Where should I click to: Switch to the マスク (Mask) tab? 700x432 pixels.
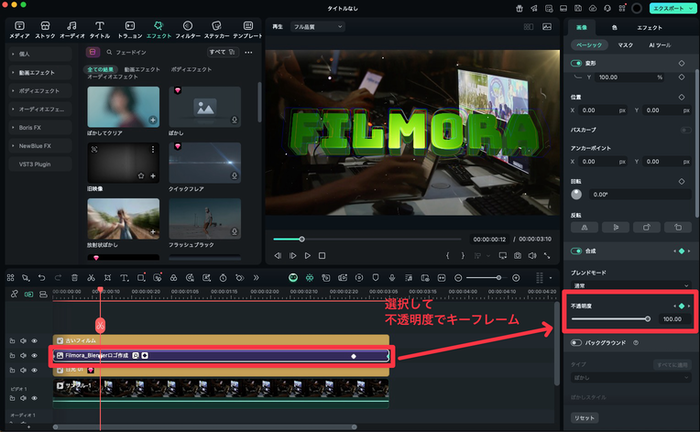[x=625, y=45]
